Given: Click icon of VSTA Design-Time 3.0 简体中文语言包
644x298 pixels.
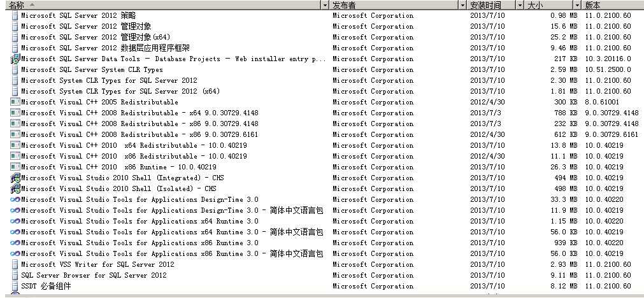Looking at the screenshot, I should tap(15, 211).
